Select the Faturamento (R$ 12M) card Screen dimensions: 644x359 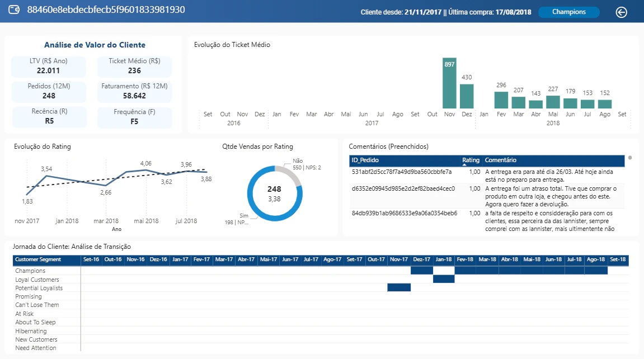[x=134, y=91]
